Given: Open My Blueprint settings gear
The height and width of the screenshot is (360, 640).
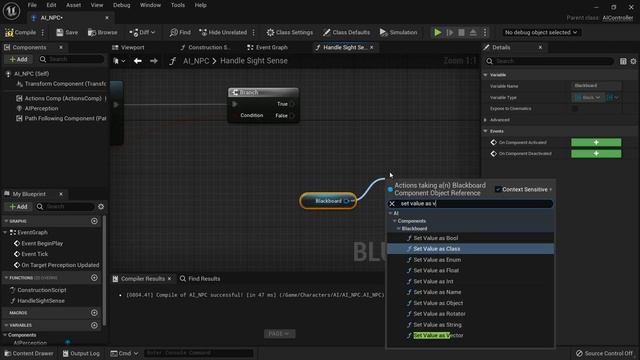Looking at the screenshot, I should [101, 207].
